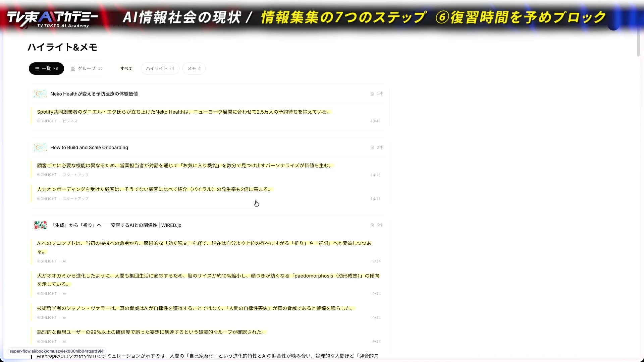Select highlight about 技術哲学者のシャノン・ヴァラー
This screenshot has height=362, width=644.
coord(196,308)
